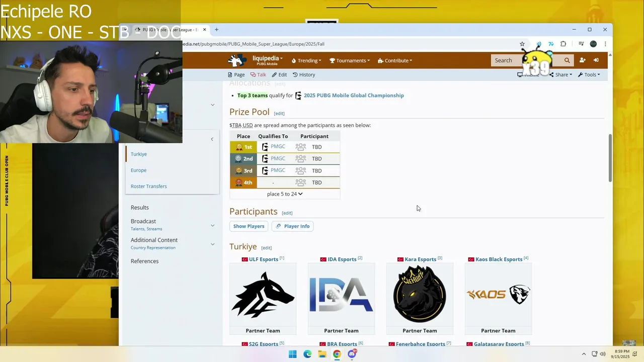Expand place 5 to 24 rows
The height and width of the screenshot is (362, 644).
[285, 194]
